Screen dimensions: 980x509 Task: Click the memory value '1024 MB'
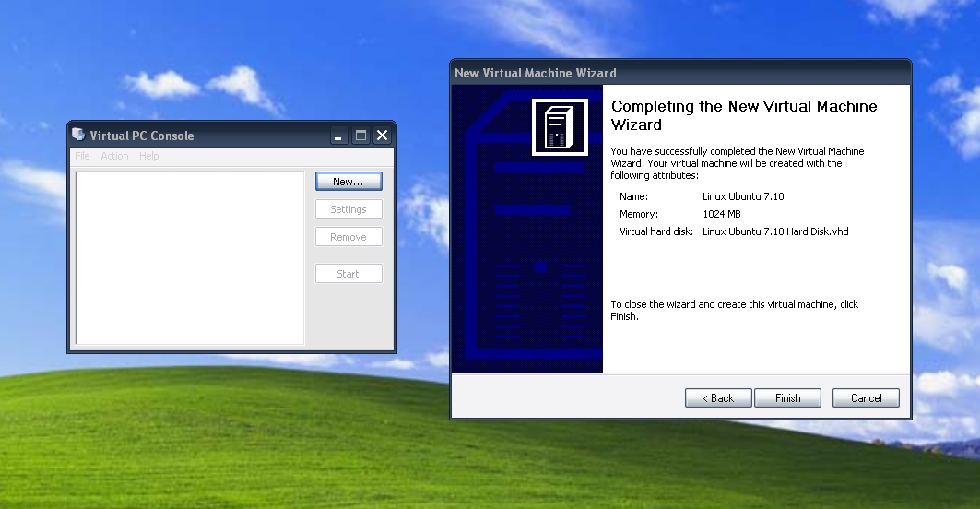click(721, 214)
